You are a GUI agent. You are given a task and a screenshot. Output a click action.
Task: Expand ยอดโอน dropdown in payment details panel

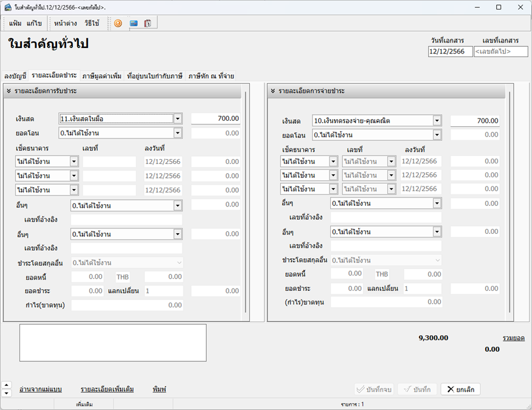pos(437,135)
